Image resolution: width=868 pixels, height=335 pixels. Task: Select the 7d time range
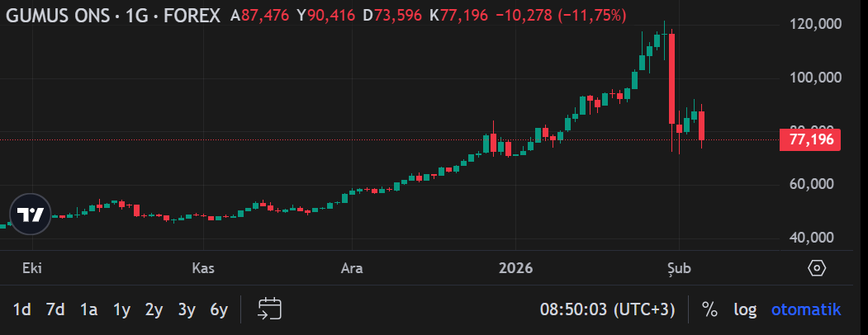55,309
